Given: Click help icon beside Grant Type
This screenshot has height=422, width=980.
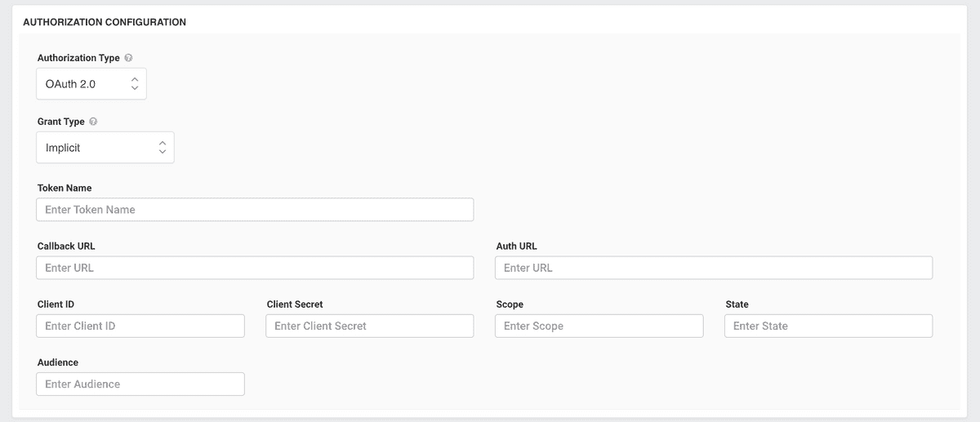Looking at the screenshot, I should (93, 122).
